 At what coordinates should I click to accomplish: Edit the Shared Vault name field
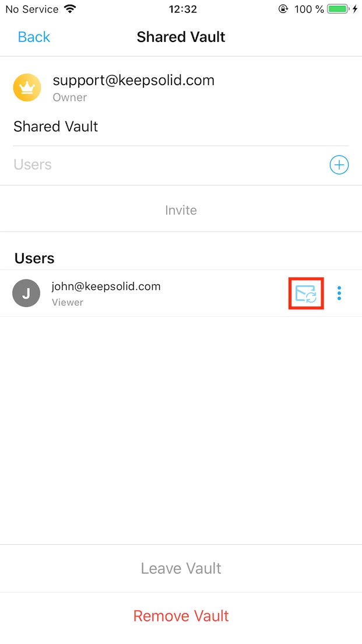(181, 127)
